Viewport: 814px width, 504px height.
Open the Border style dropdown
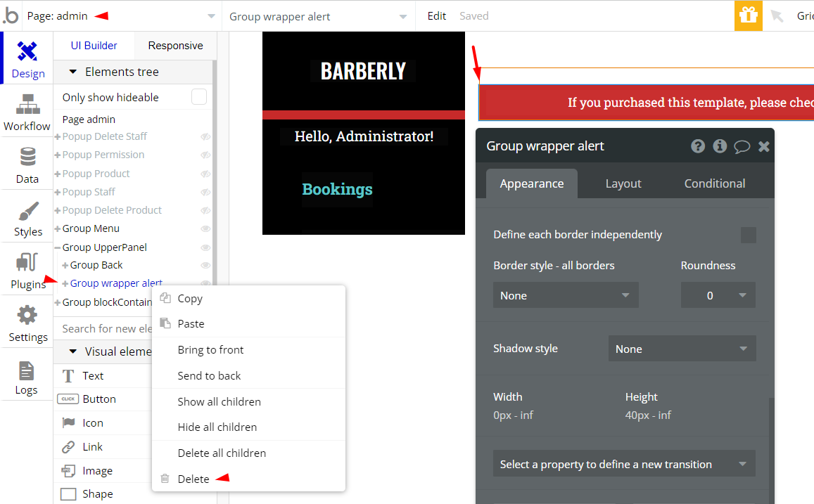tap(565, 295)
